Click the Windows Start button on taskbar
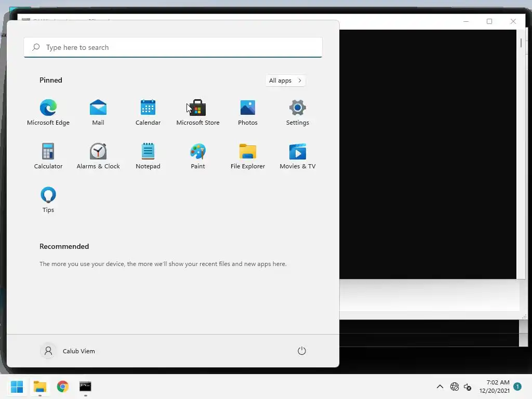Viewport: 532px width, 399px height. click(x=17, y=387)
